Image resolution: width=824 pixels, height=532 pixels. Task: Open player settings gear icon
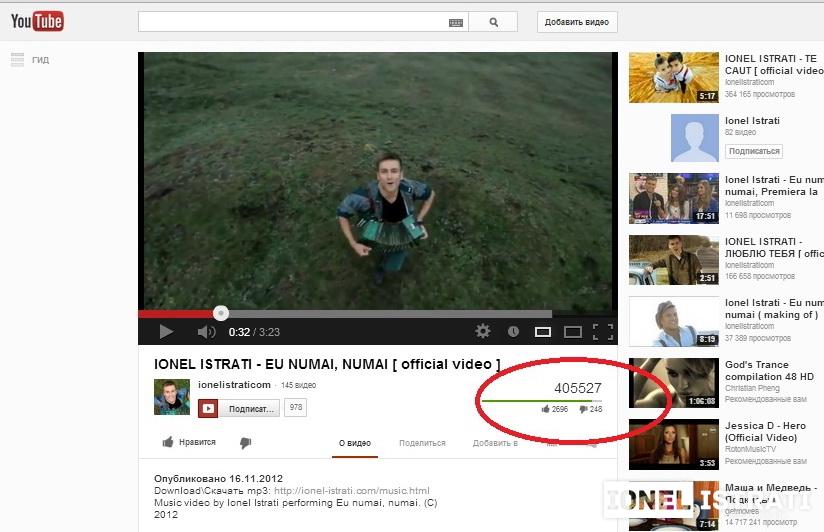[x=483, y=332]
